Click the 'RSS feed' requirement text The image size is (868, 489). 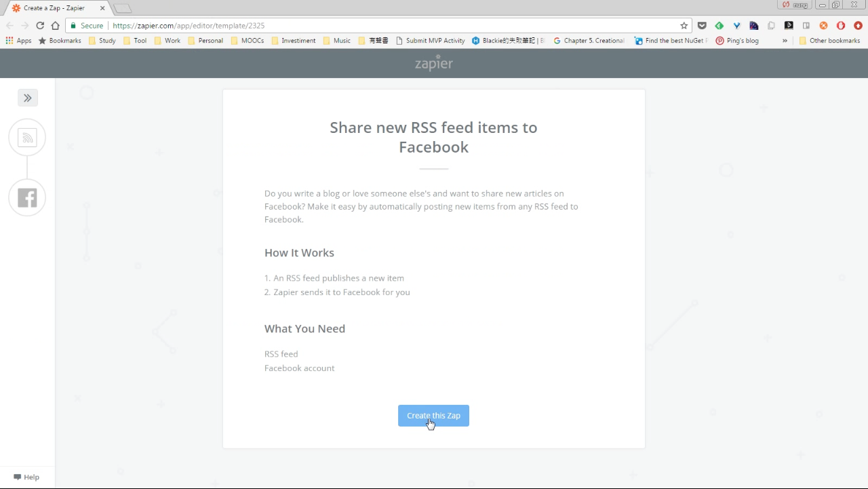click(281, 354)
